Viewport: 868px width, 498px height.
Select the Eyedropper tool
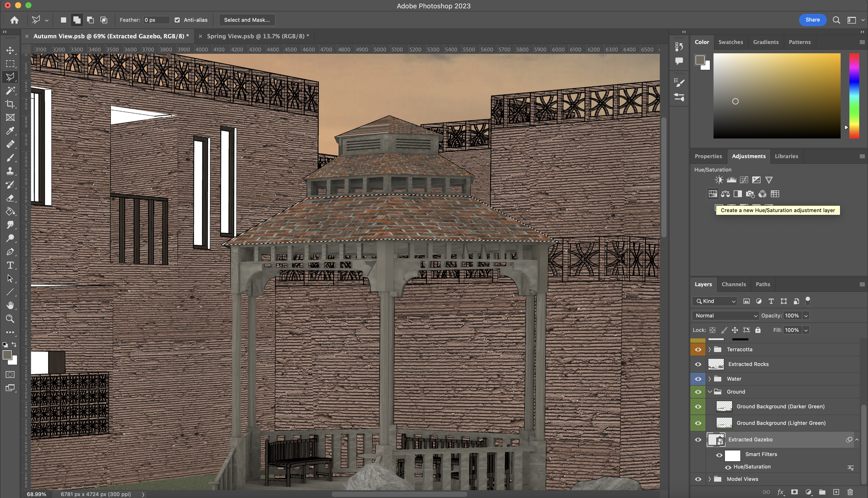click(x=10, y=131)
